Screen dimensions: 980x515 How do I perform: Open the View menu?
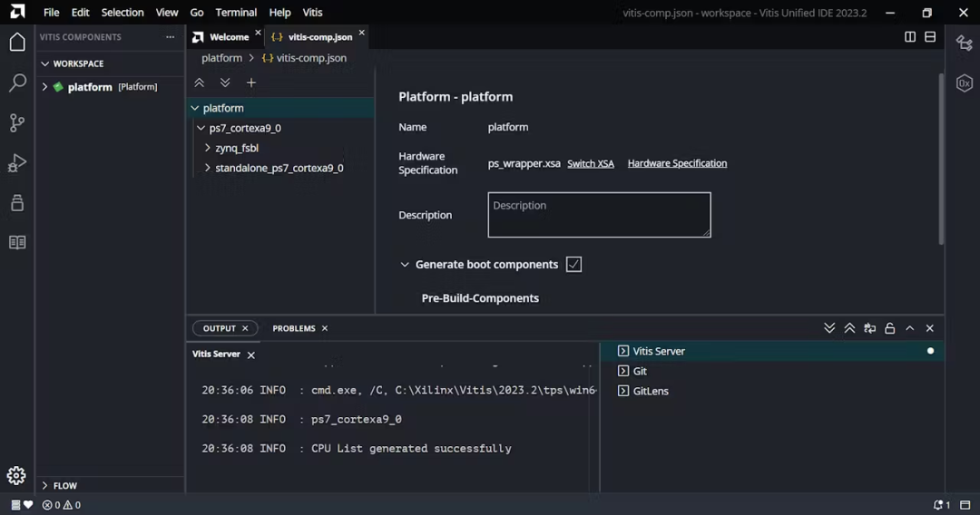pyautogui.click(x=167, y=13)
